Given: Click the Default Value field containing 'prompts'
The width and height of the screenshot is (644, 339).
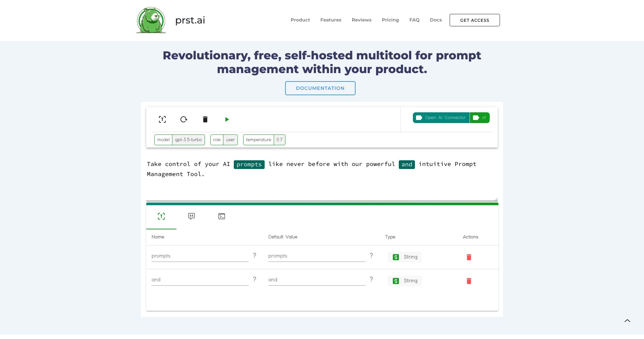Looking at the screenshot, I should point(317,256).
